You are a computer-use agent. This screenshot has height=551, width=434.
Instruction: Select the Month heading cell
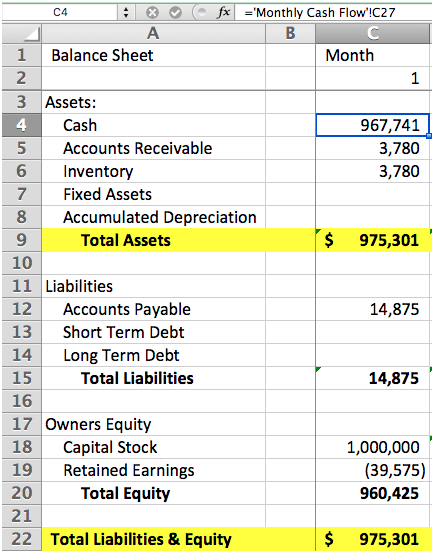373,55
